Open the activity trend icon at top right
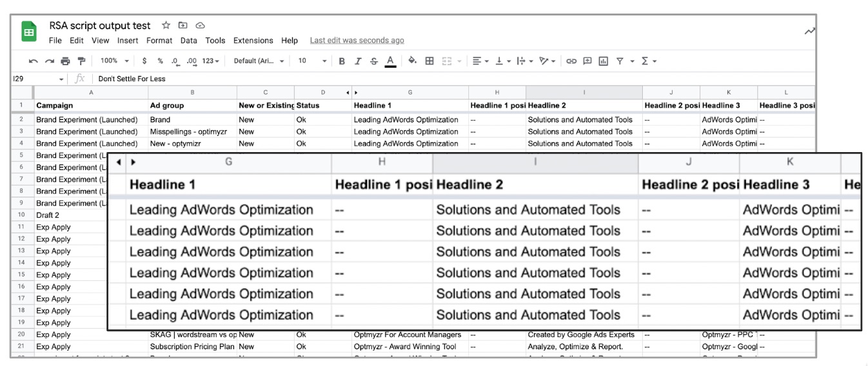This screenshot has height=366, width=868. pyautogui.click(x=810, y=31)
